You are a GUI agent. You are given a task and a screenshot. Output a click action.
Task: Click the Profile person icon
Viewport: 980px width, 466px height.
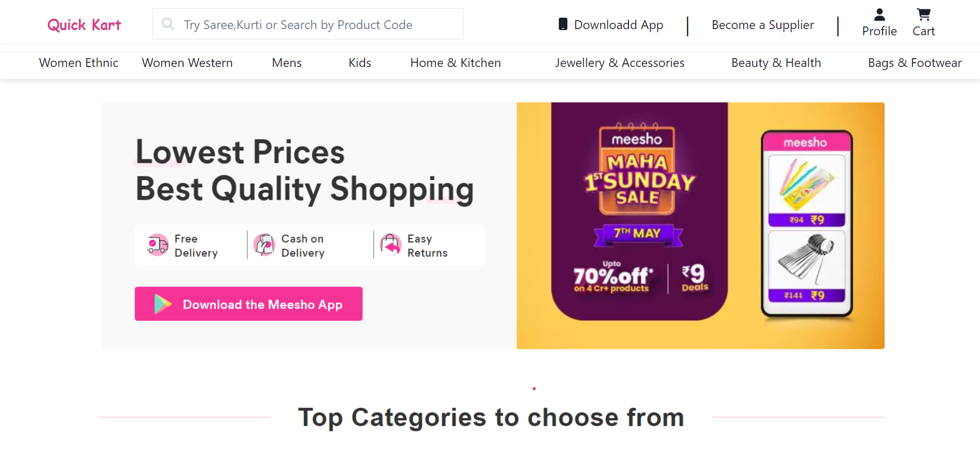pos(879,15)
